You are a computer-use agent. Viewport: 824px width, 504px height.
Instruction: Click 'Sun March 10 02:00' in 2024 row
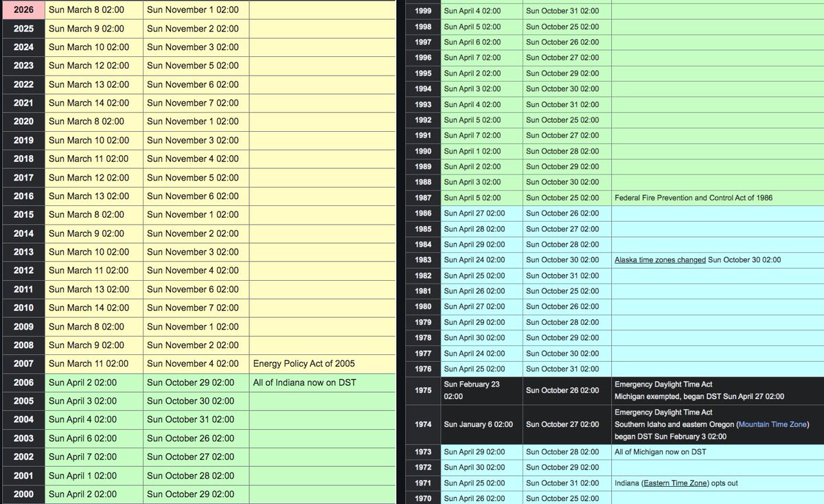(x=89, y=47)
